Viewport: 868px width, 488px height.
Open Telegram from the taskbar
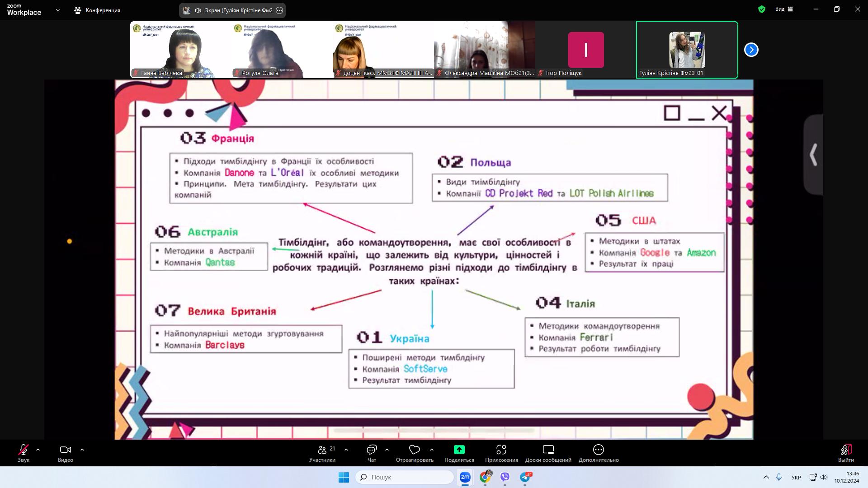point(525,477)
